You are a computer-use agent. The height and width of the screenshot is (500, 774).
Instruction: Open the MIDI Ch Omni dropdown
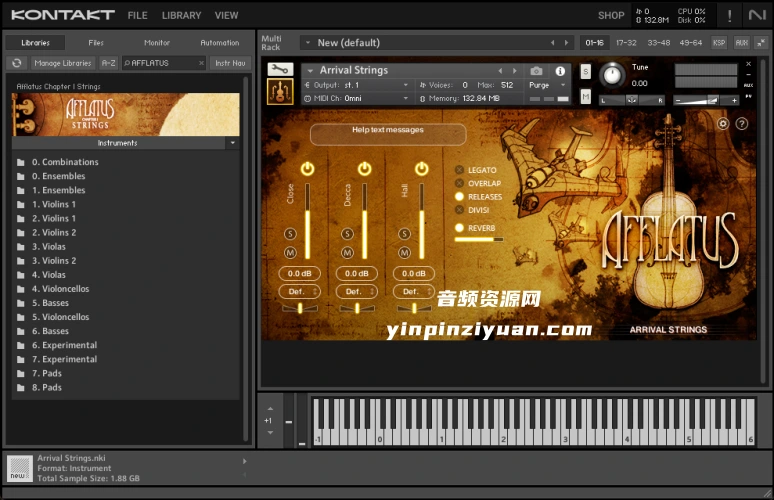click(x=358, y=99)
